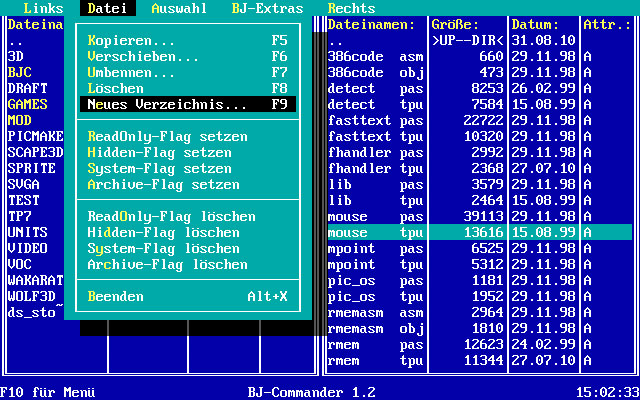Open the Links menu
This screenshot has height=400, width=640.
point(43,8)
